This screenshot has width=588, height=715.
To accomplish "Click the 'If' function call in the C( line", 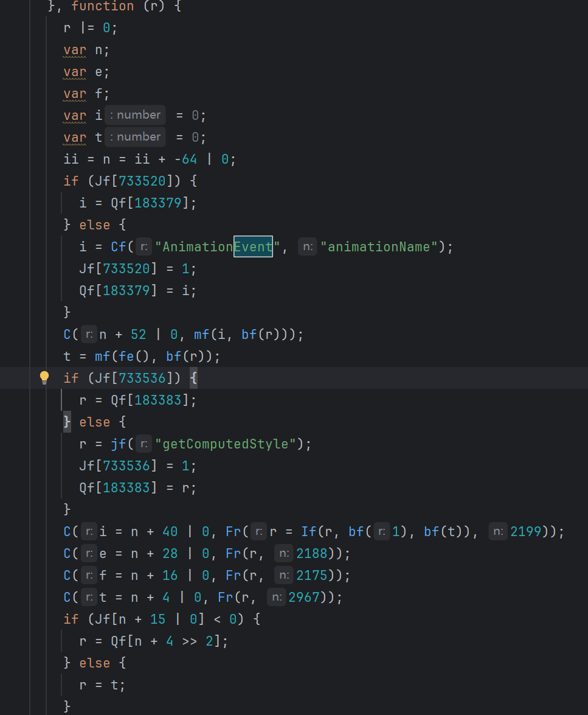I will click(x=308, y=531).
